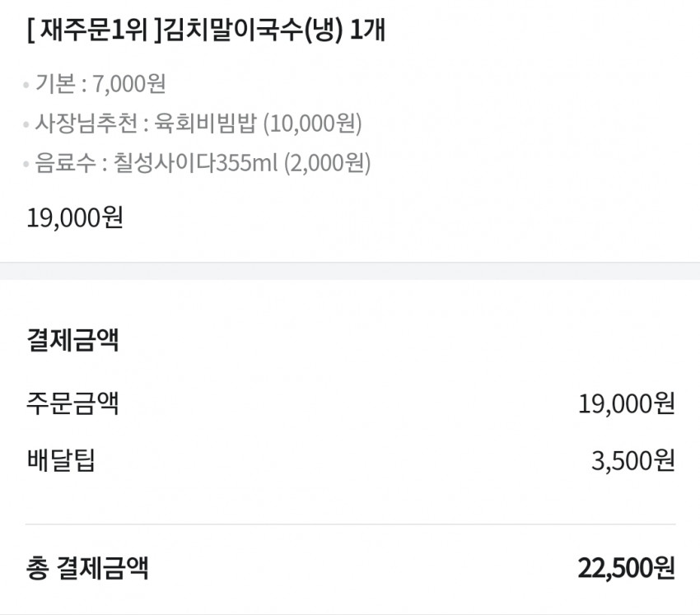The width and height of the screenshot is (700, 615).
Task: Click the thin line above 총 결제금액
Action: (x=351, y=524)
